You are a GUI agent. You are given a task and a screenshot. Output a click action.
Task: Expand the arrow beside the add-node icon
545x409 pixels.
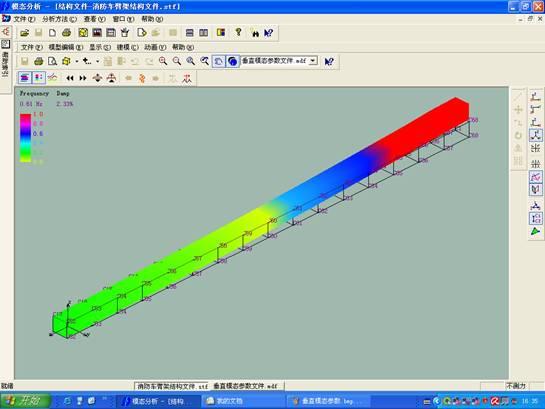pos(97,62)
